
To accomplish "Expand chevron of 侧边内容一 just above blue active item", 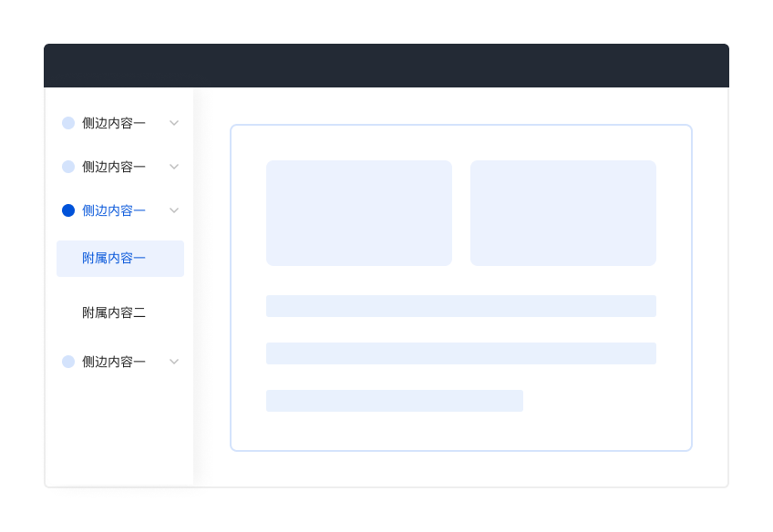I will point(174,167).
